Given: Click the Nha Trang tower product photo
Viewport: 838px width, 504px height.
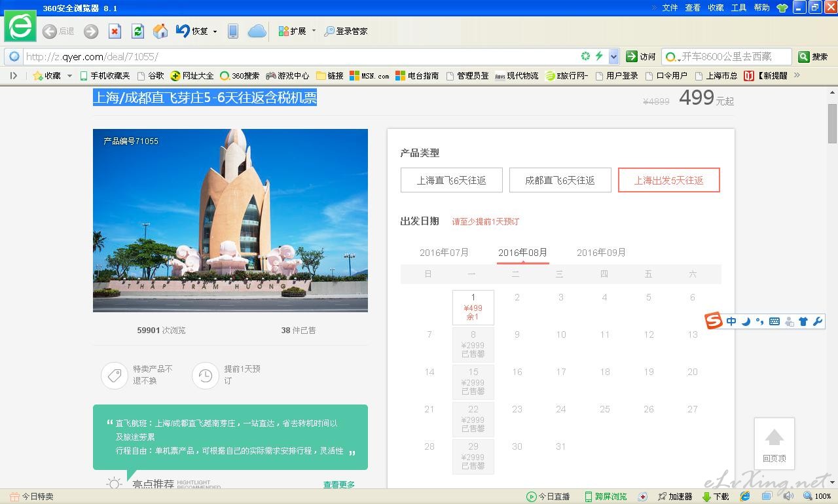Looking at the screenshot, I should (x=230, y=221).
